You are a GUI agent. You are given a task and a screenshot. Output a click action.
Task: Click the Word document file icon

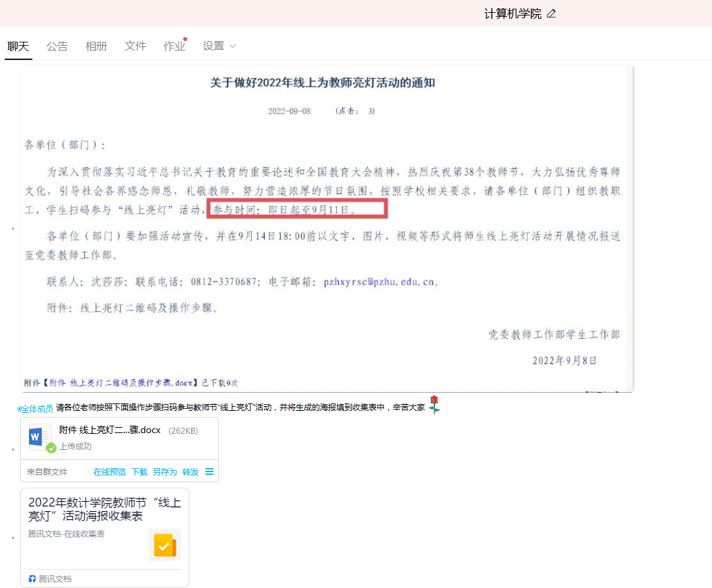37,437
